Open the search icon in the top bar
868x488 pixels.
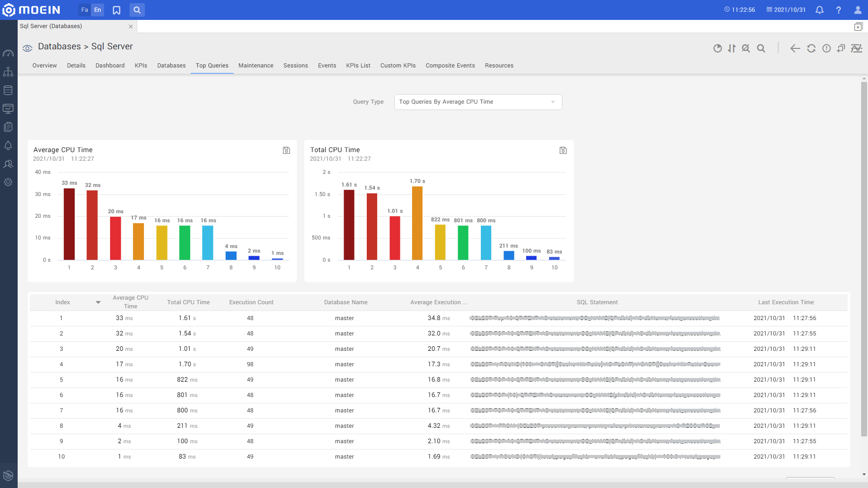pos(137,10)
